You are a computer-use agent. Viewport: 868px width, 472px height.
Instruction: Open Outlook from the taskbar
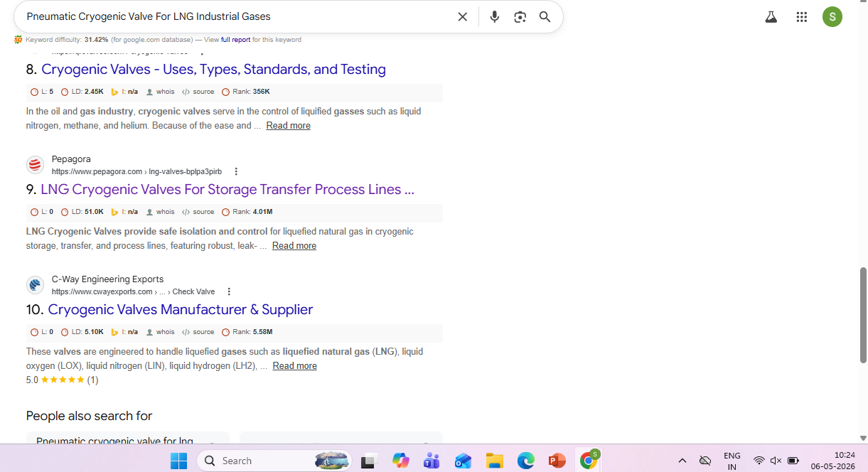pos(463,461)
